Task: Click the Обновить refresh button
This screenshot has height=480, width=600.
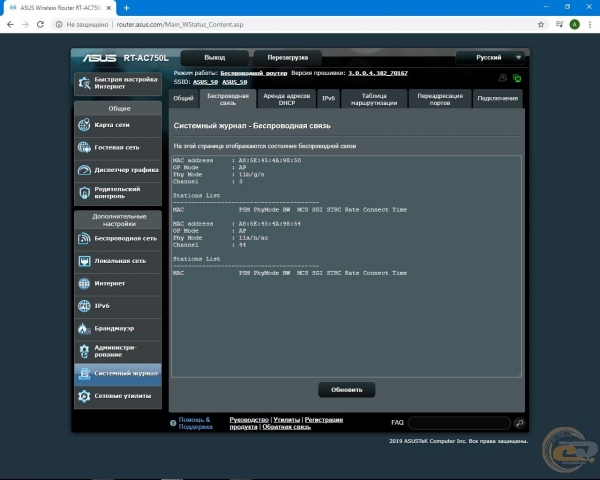Action: (346, 390)
